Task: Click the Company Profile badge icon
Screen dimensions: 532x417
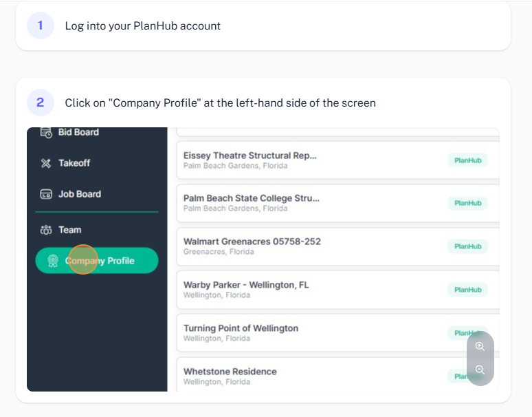Action: tap(53, 261)
